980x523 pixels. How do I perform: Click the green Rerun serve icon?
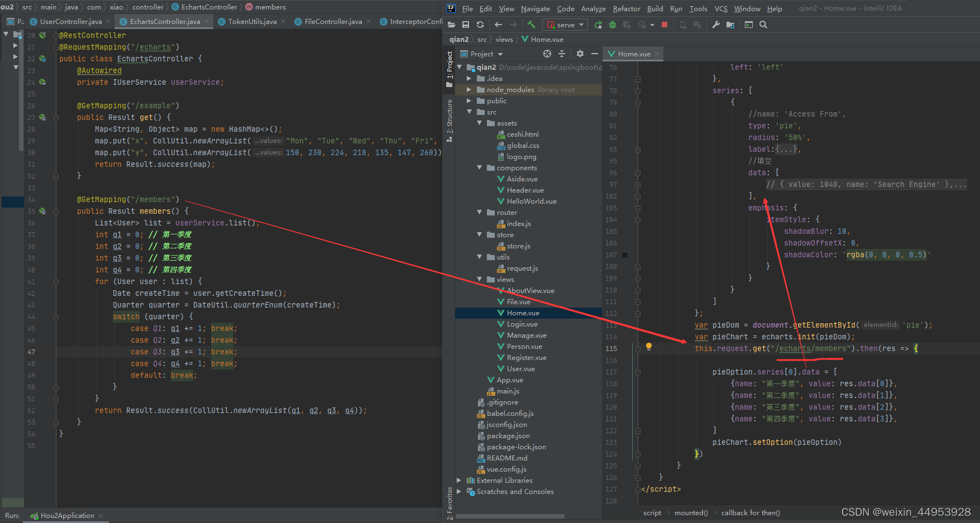598,25
